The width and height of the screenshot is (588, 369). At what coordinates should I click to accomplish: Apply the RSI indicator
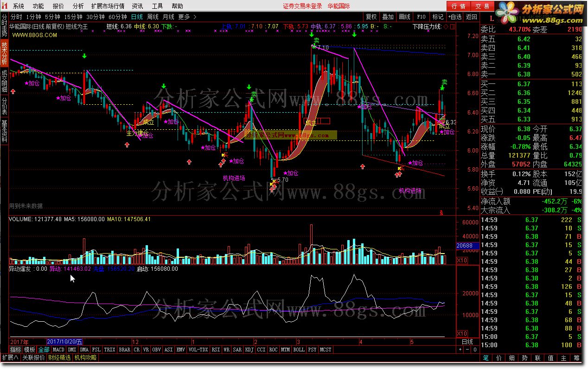216,349
